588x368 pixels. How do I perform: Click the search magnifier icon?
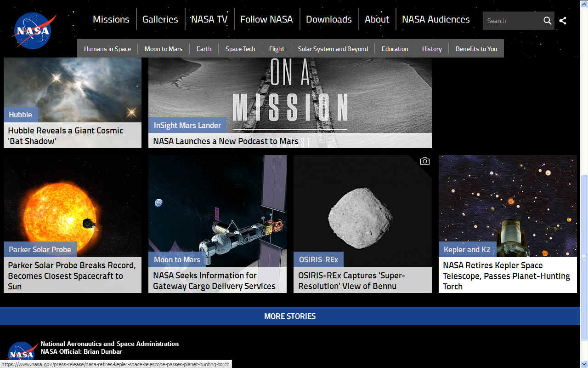[547, 21]
